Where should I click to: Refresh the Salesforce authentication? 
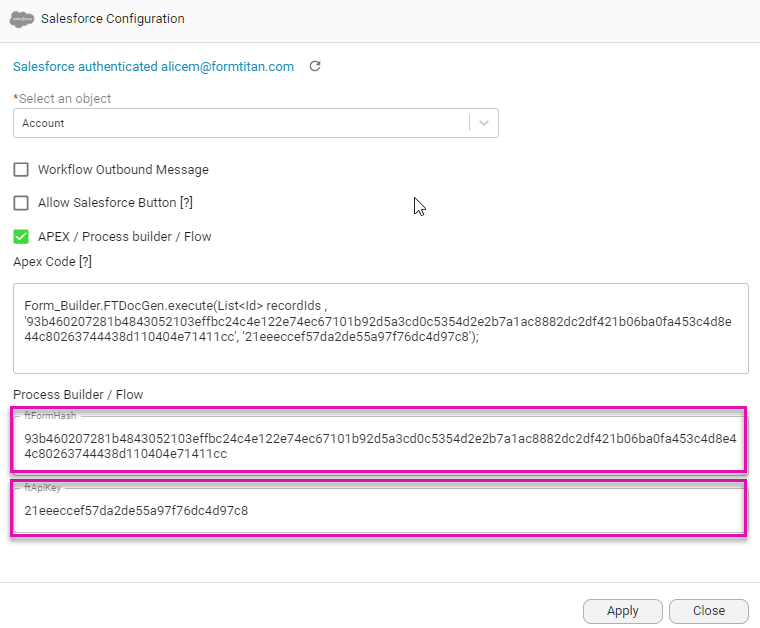(315, 67)
